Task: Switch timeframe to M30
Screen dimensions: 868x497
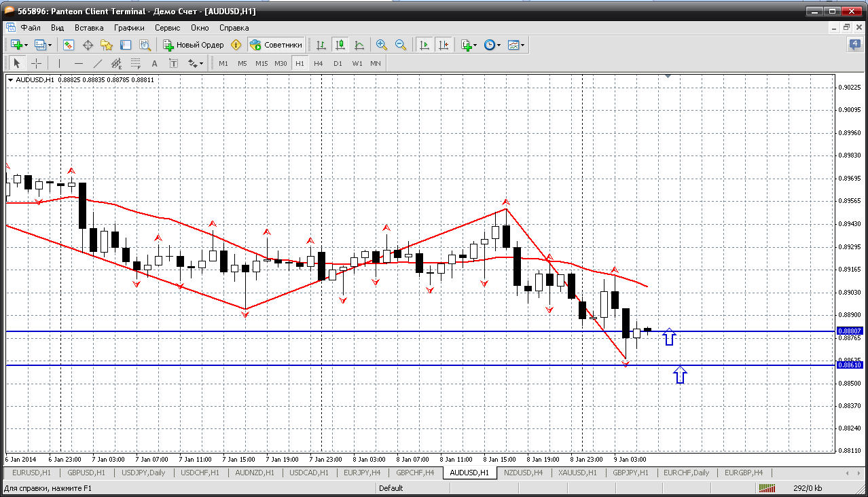Action: (x=281, y=63)
